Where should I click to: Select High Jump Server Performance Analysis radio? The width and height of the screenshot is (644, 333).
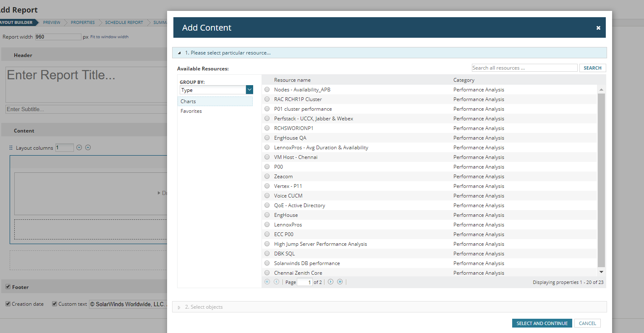coord(267,244)
